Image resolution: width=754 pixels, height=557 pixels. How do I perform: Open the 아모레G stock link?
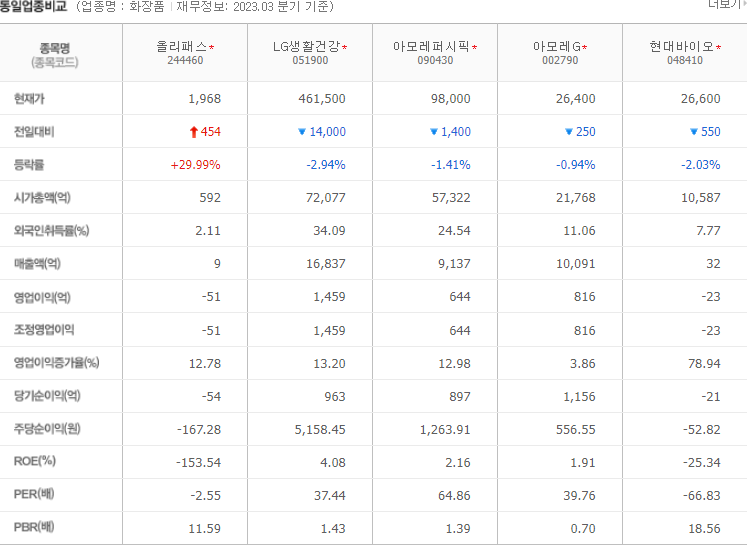pos(557,47)
